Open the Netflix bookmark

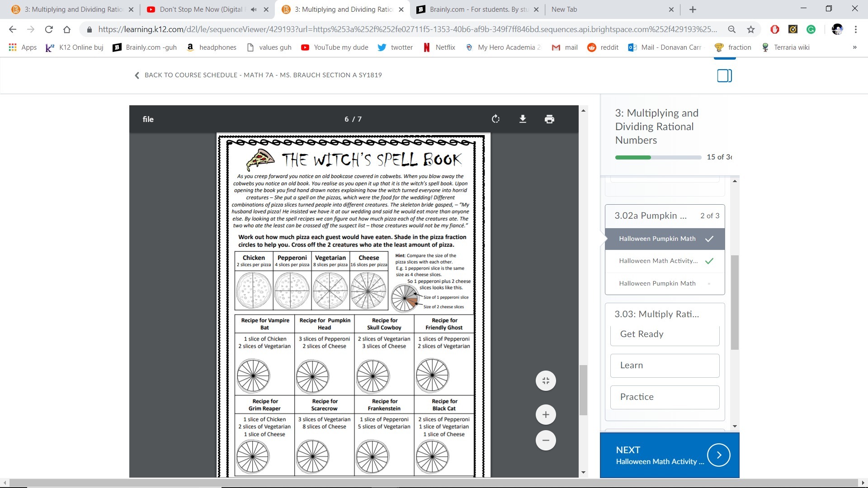[x=439, y=47]
